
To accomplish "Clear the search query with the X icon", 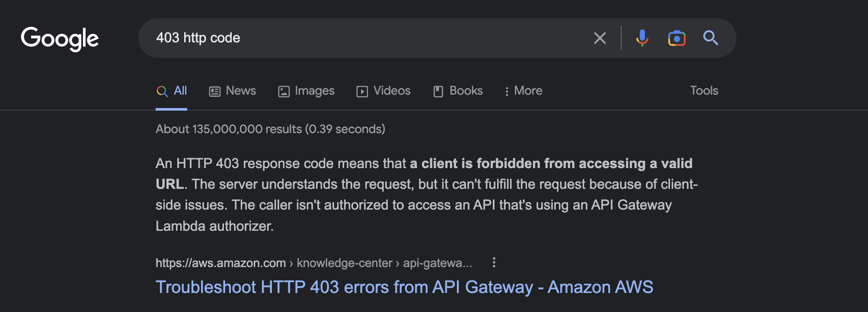I will [x=600, y=38].
